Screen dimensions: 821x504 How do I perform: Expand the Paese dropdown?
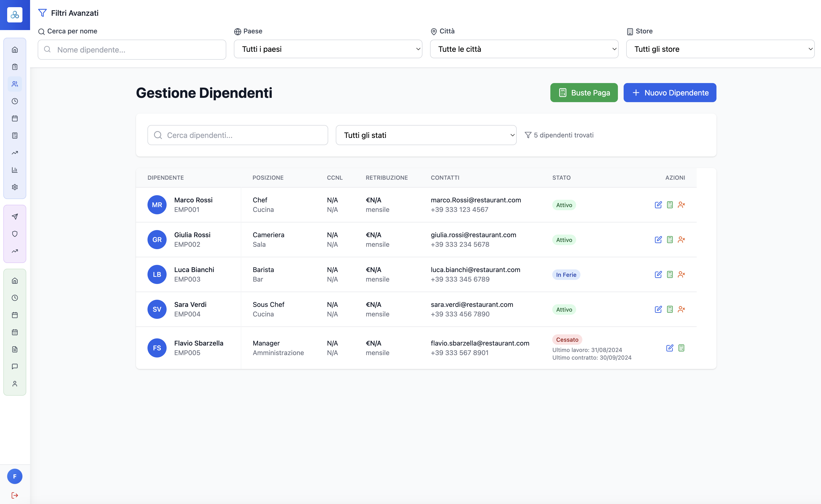tap(328, 49)
